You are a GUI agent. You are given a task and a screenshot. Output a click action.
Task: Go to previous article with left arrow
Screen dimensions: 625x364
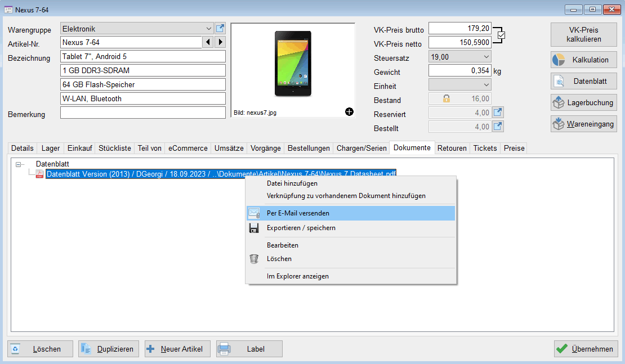click(x=208, y=42)
